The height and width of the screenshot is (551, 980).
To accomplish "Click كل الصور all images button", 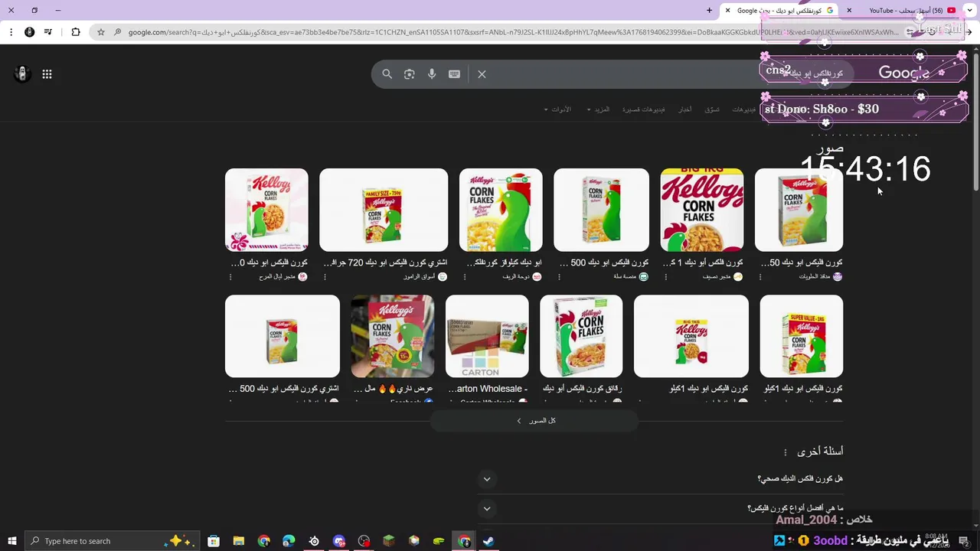I will coord(534,421).
